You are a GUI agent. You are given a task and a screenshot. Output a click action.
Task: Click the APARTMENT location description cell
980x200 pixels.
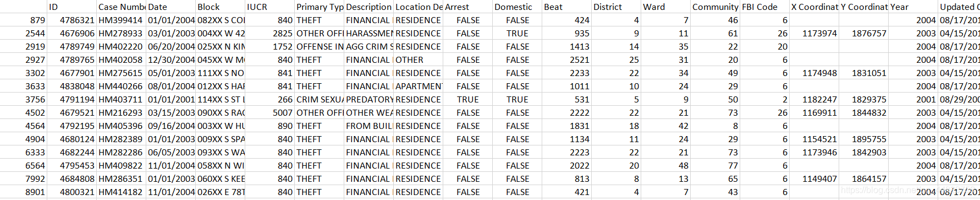419,86
